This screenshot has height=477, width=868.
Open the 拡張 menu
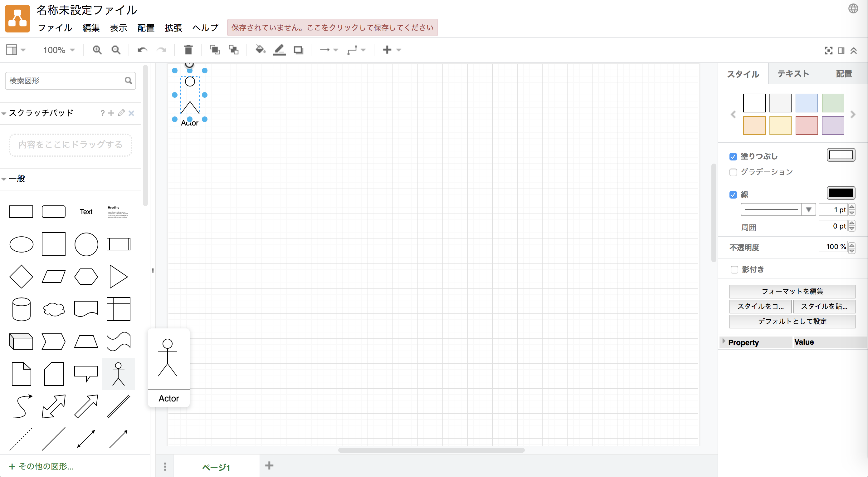(173, 28)
